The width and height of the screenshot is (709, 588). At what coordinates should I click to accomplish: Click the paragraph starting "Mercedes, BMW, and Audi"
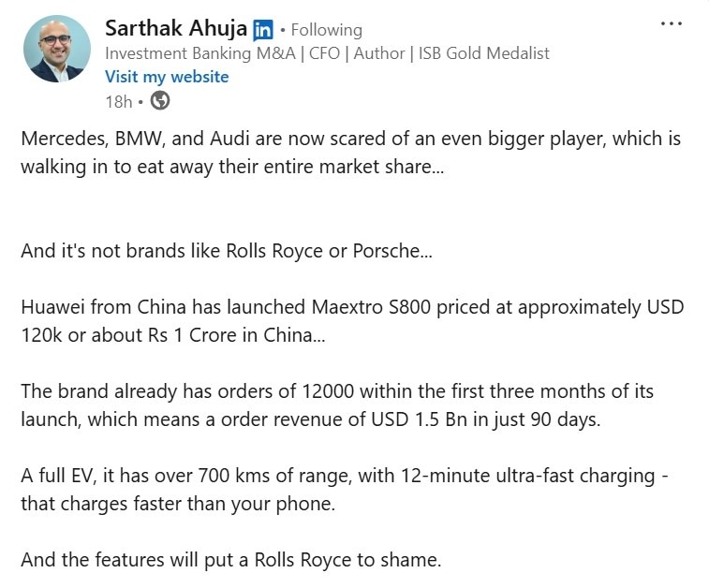[350, 153]
